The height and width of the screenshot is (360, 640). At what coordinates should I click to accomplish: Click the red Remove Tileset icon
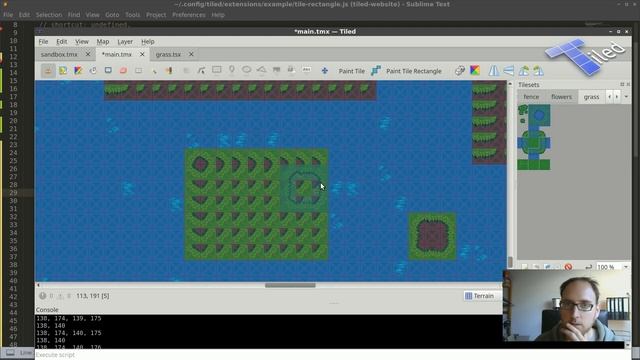(x=568, y=267)
